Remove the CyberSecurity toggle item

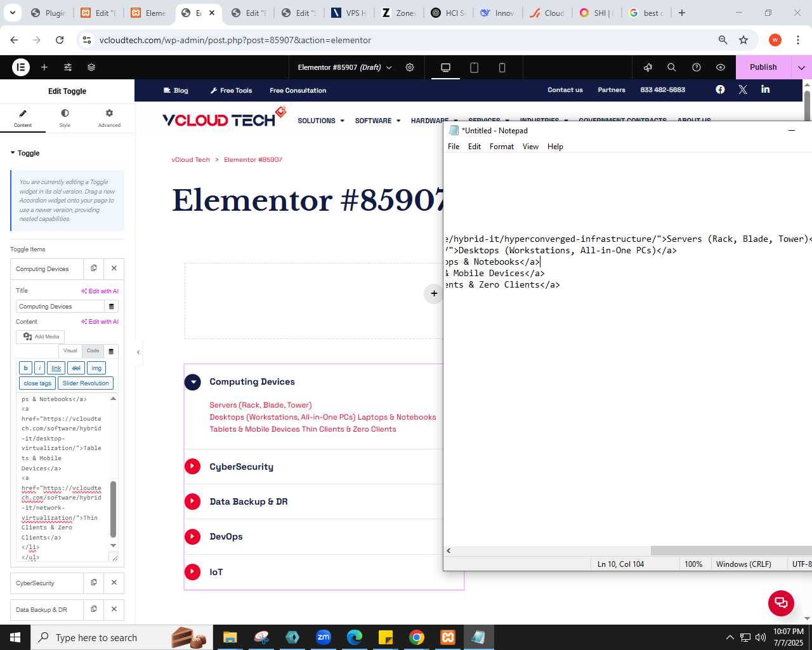(x=114, y=583)
